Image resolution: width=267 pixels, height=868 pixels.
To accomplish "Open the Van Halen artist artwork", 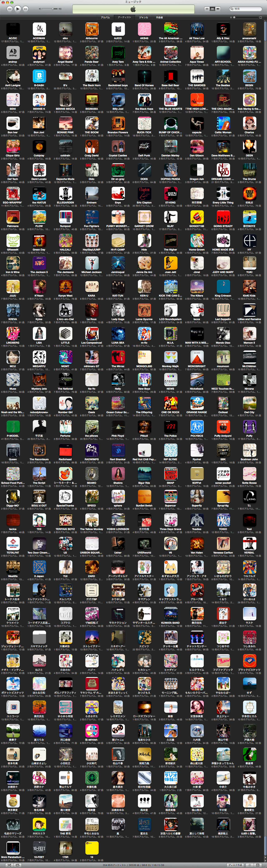I will pyautogui.click(x=197, y=544).
